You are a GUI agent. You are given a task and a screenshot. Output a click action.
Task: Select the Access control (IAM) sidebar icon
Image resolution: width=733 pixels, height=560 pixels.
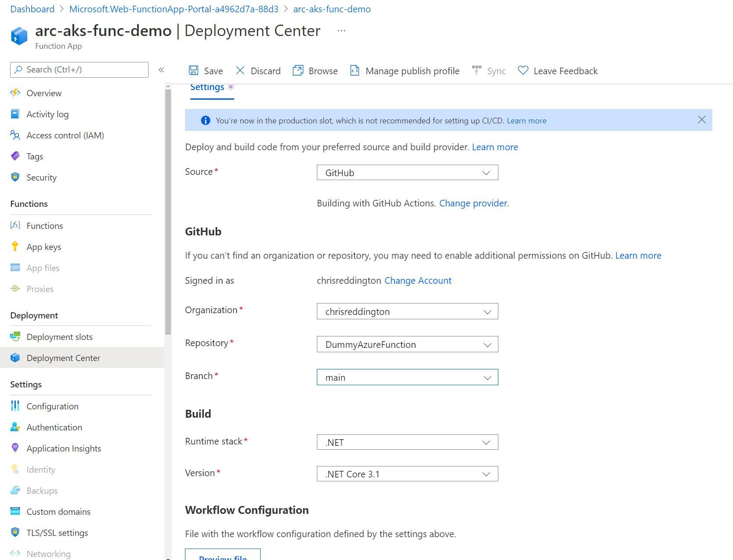(x=15, y=135)
